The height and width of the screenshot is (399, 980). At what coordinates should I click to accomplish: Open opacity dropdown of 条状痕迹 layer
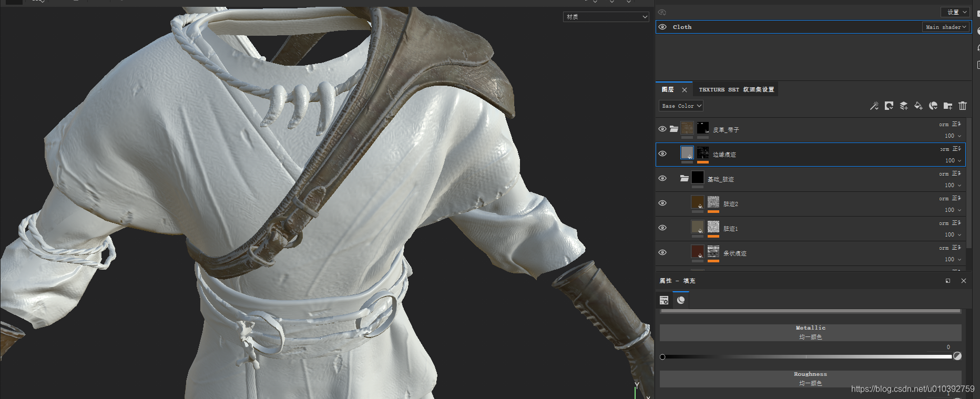tap(953, 259)
